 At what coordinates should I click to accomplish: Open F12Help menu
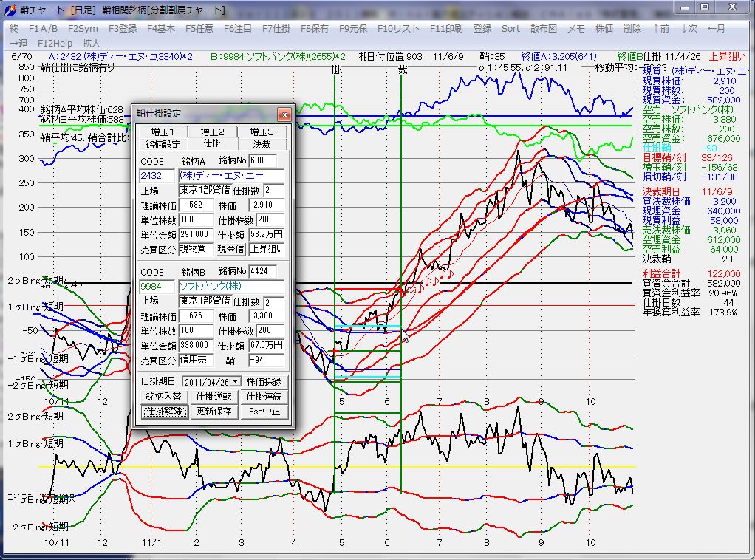point(55,43)
